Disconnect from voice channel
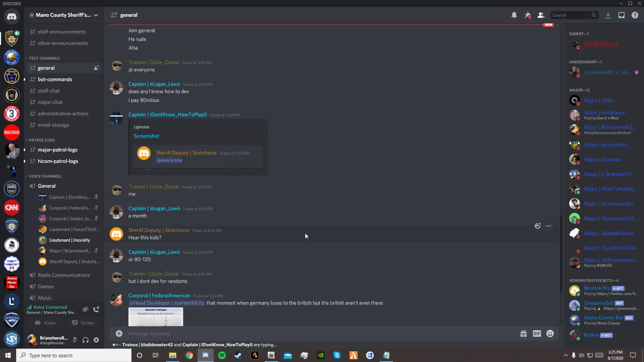Viewport: 644px width, 362px height. (x=96, y=309)
